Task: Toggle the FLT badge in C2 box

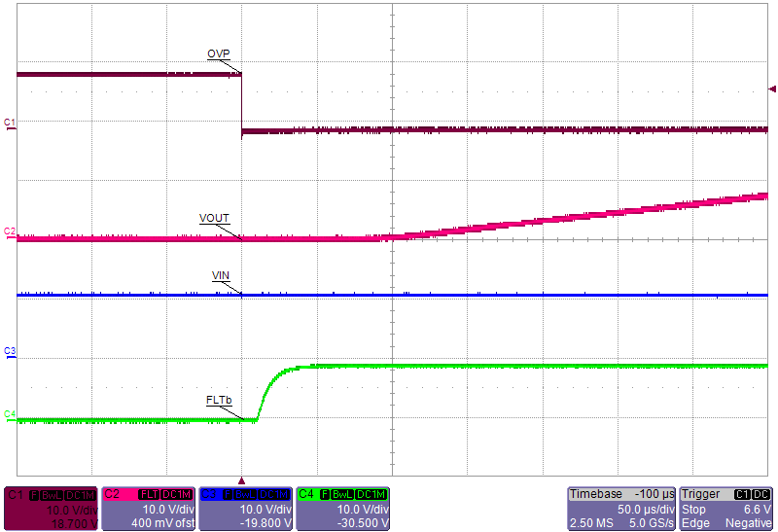Action: pyautogui.click(x=149, y=495)
